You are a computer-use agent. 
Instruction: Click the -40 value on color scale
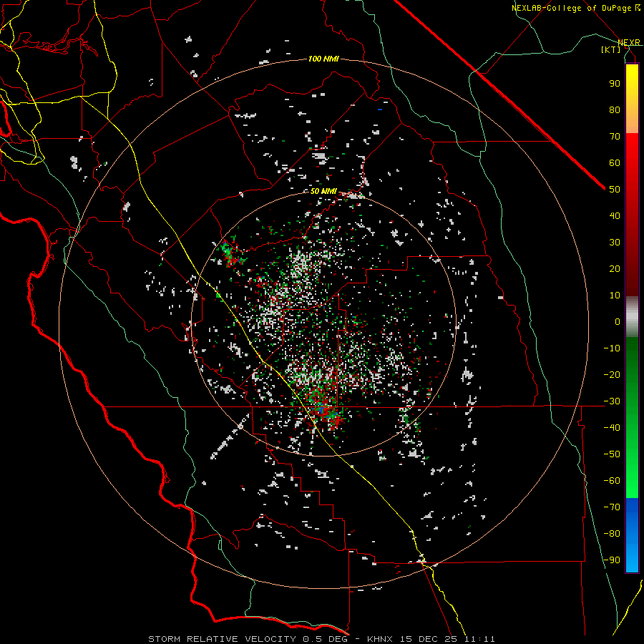click(x=612, y=428)
